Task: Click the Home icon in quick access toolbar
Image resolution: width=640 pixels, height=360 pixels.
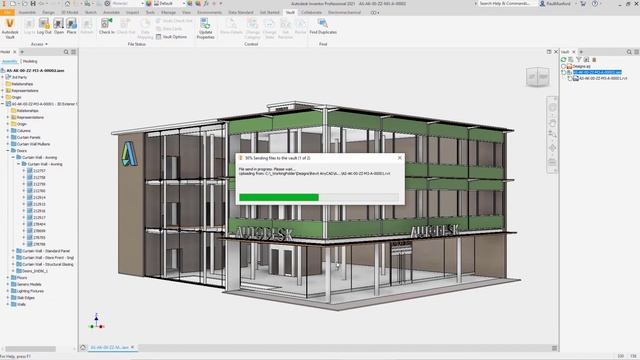Action: (x=67, y=3)
